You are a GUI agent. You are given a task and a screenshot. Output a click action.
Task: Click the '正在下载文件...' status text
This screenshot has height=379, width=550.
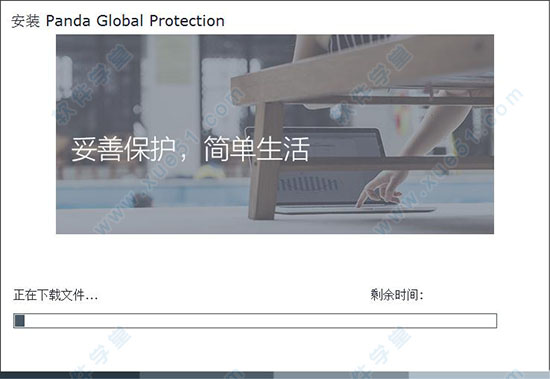point(55,295)
